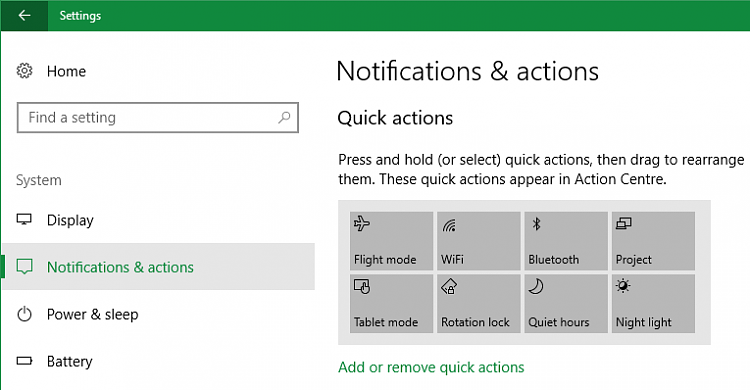
Task: Select the Bluetooth quick action tile
Action: (566, 241)
